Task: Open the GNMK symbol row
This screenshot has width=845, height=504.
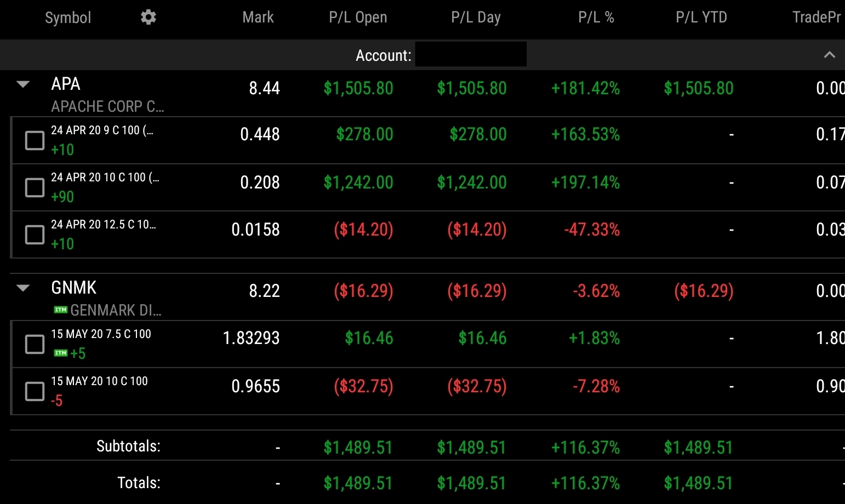Action: pos(73,288)
